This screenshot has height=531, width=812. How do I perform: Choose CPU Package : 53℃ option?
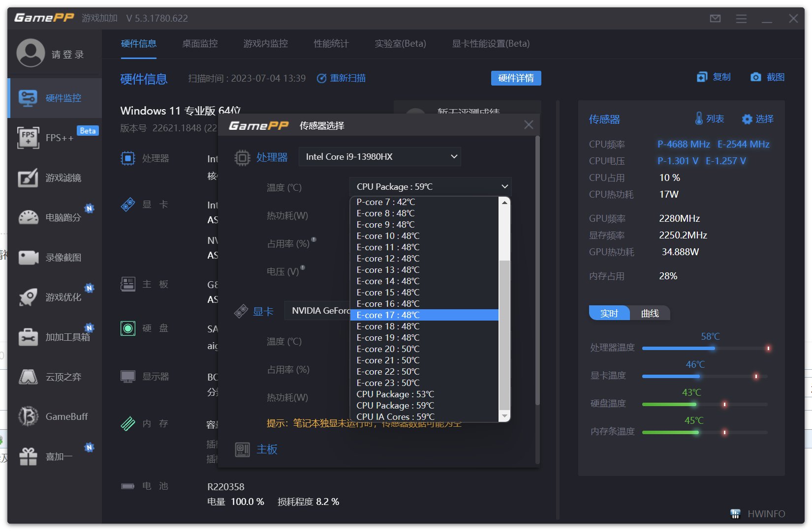(x=424, y=394)
